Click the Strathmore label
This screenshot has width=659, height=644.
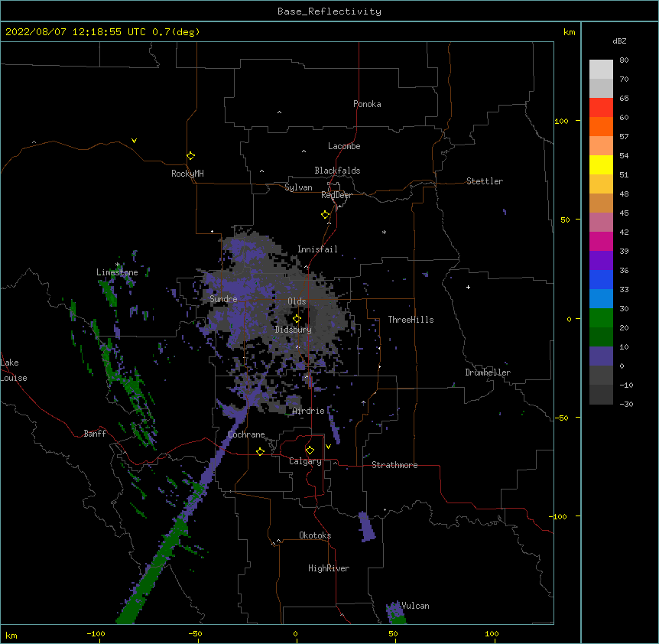[x=394, y=465]
